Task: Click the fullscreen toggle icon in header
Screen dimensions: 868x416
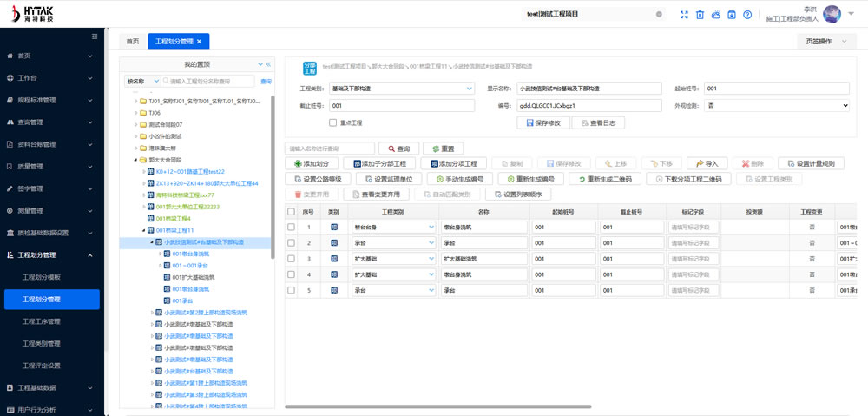Action: [684, 15]
